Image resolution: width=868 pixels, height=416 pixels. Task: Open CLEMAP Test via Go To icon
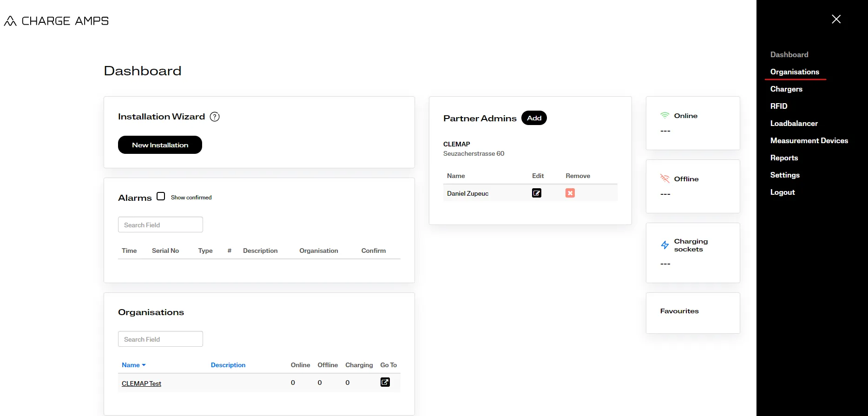385,382
